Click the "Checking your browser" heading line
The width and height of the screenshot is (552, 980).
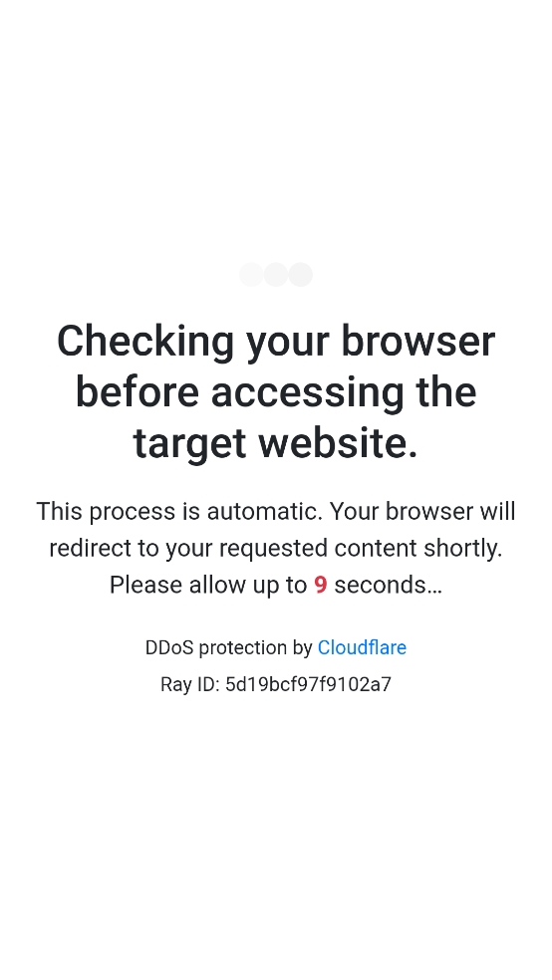point(276,342)
